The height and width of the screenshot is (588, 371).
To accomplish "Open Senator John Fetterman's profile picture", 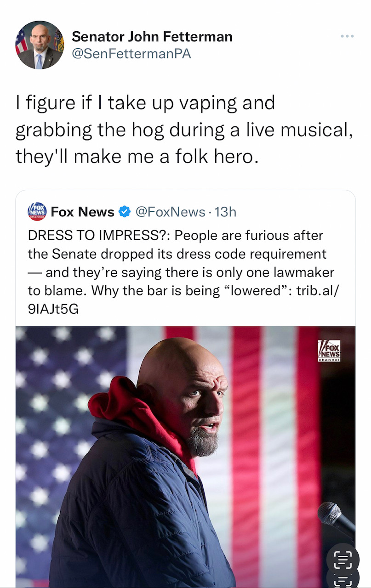I will (x=40, y=45).
